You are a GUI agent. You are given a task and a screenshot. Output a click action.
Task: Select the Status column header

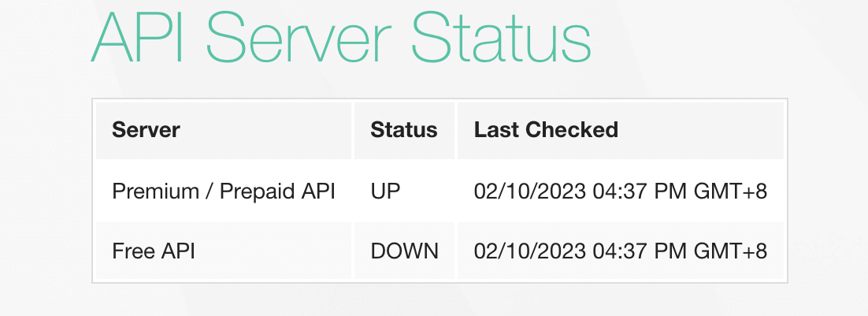(x=404, y=131)
